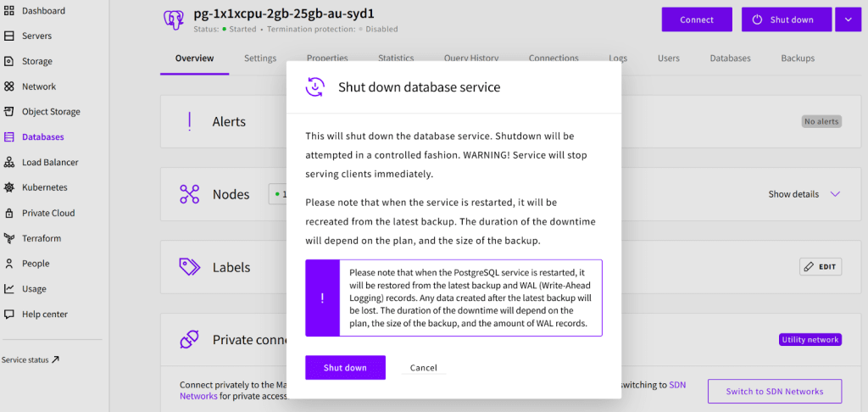Click the No alerts badge
This screenshot has height=412, width=868.
click(821, 121)
